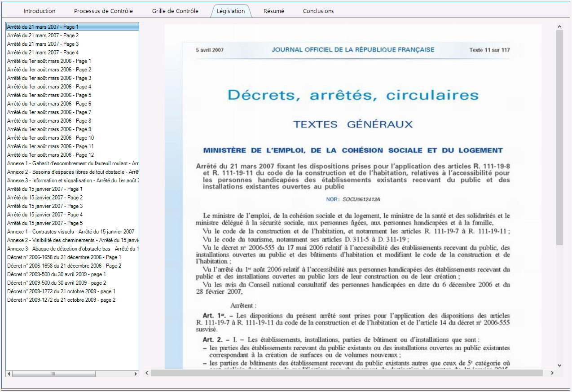The width and height of the screenshot is (572, 392).
Task: Go to the Résumé tab
Action: point(274,11)
